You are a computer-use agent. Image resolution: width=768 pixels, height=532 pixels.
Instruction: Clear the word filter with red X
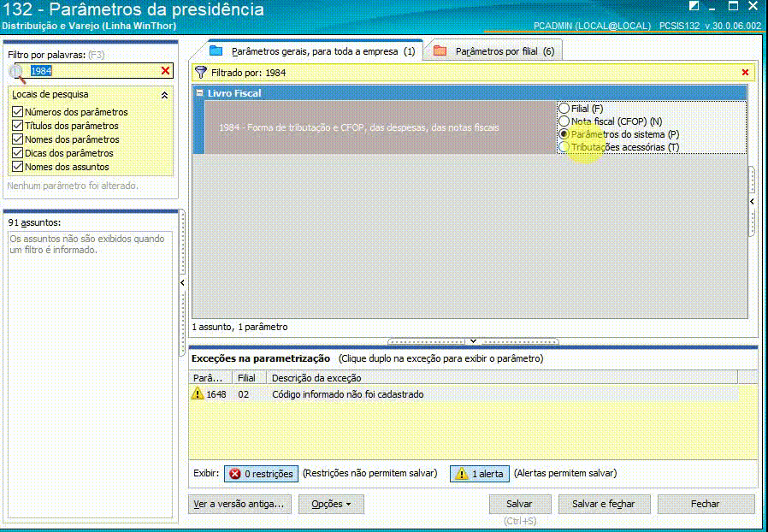click(166, 71)
